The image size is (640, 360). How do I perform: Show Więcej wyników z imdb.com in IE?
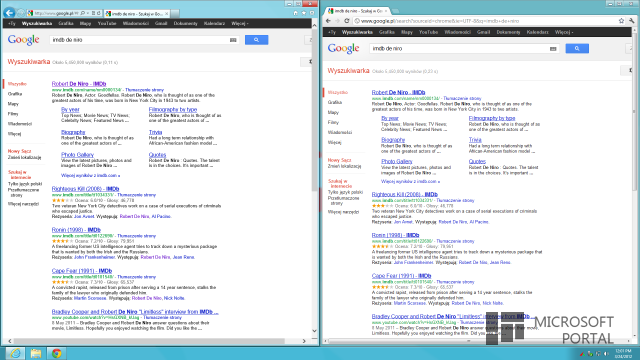pos(90,176)
